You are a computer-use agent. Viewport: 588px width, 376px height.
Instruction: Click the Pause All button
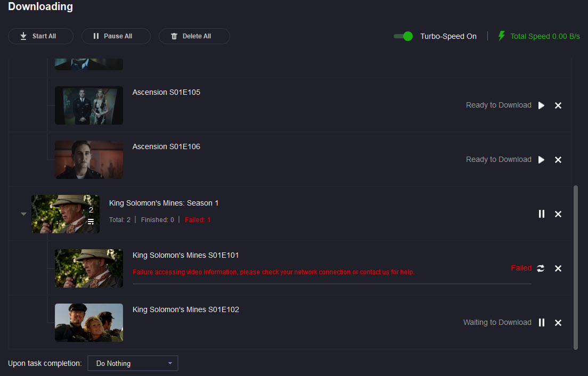point(116,36)
